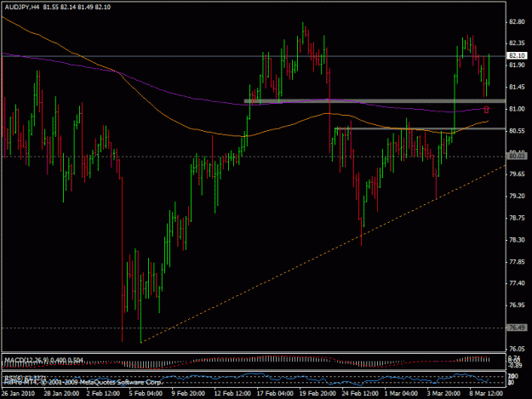Image resolution: width=532 pixels, height=399 pixels.
Task: Click the 76.05 price scale value
Action: coord(517,349)
